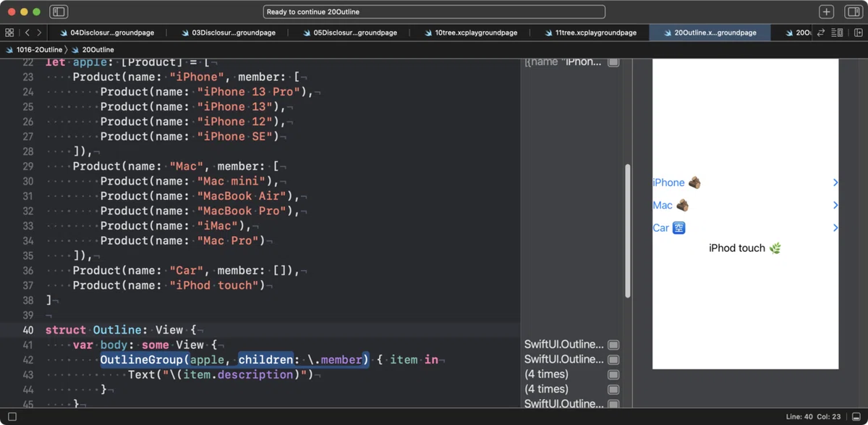Click the swap editor arrows icon
Screen dimensions: 868x425
pos(821,33)
